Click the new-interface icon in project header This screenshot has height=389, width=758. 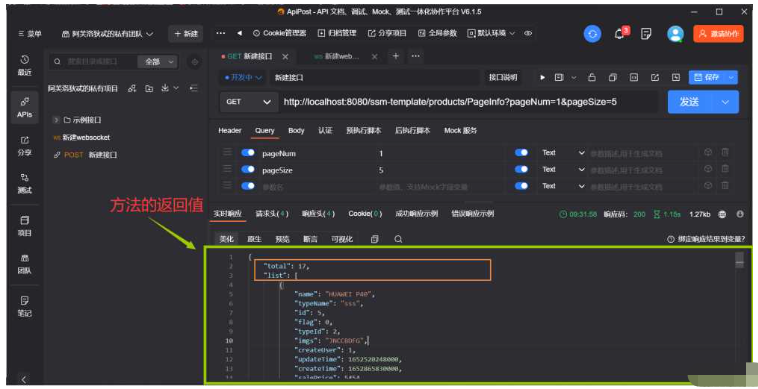click(132, 88)
